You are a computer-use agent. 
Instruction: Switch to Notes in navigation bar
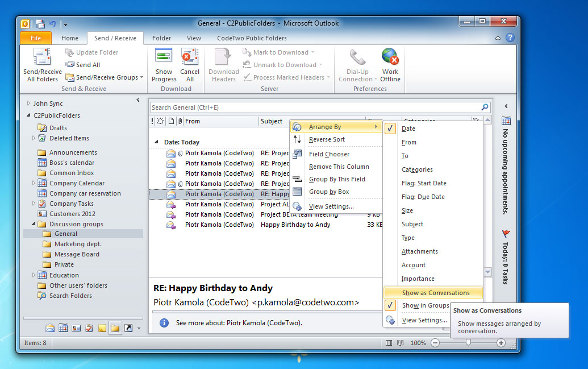pyautogui.click(x=102, y=328)
